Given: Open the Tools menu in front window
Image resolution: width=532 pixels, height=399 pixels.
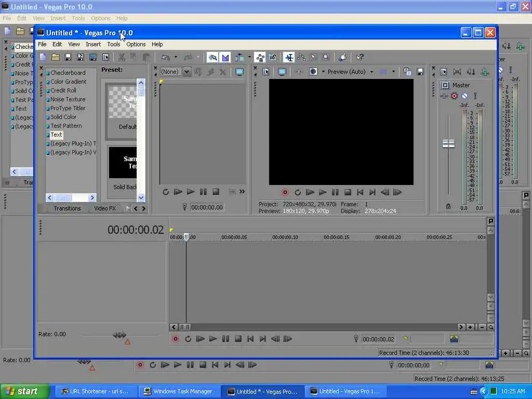Looking at the screenshot, I should 113,44.
